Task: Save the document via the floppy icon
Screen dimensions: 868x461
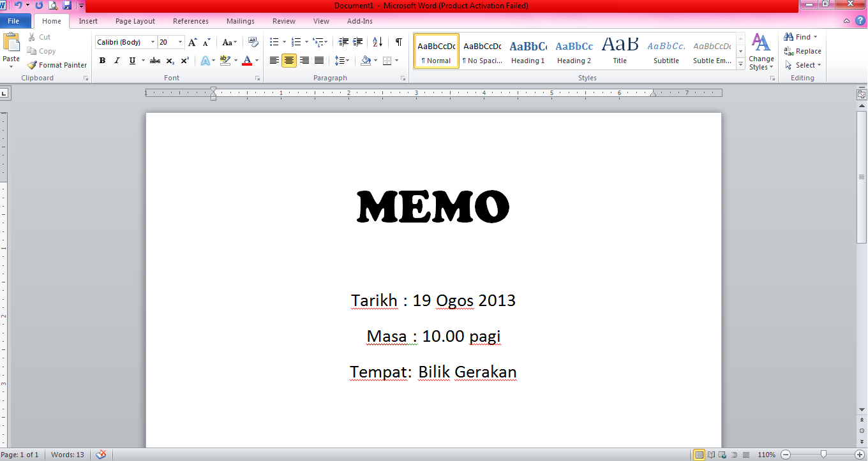Action: coord(66,5)
